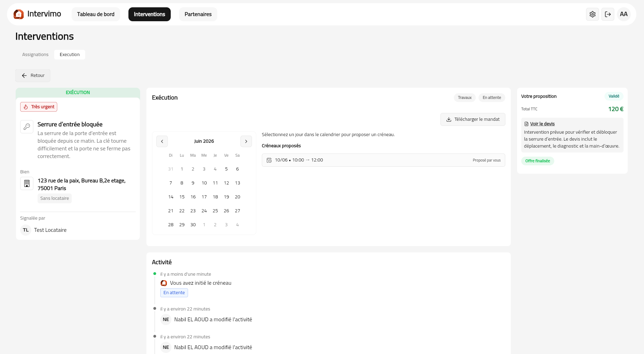Click the TL avatar of Test Locataire
Viewport: 644px width, 354px height.
pos(26,230)
